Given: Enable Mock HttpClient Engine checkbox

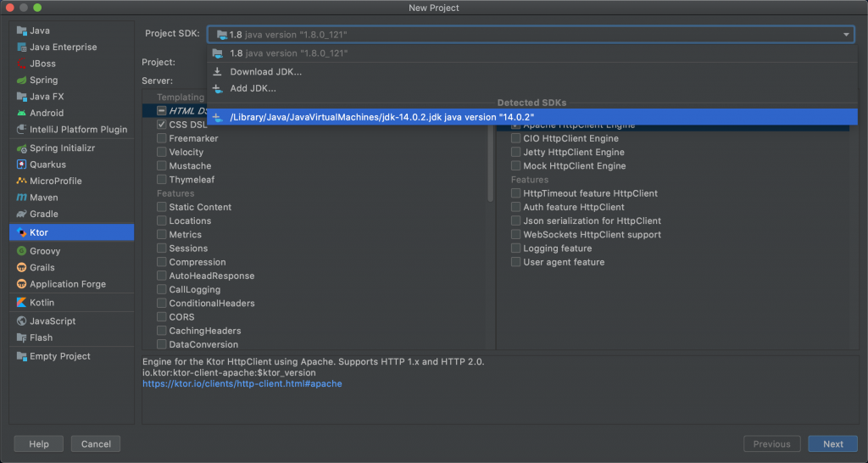Looking at the screenshot, I should tap(516, 165).
